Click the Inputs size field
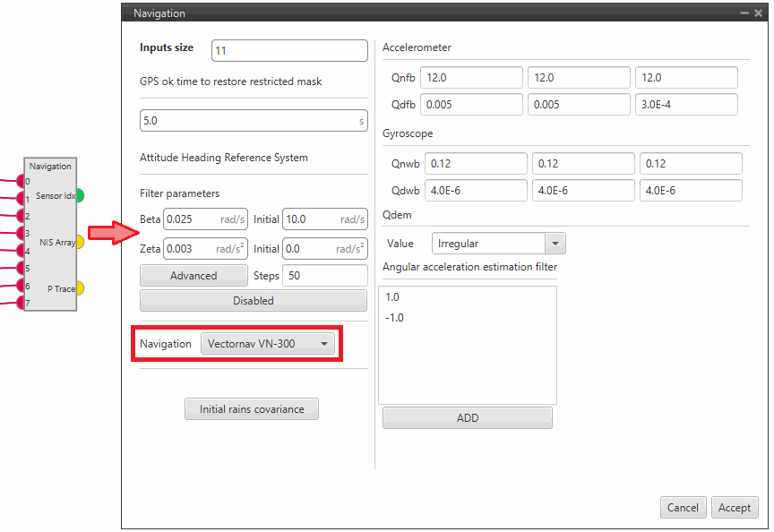Viewport: 774px width, 532px height. (289, 51)
